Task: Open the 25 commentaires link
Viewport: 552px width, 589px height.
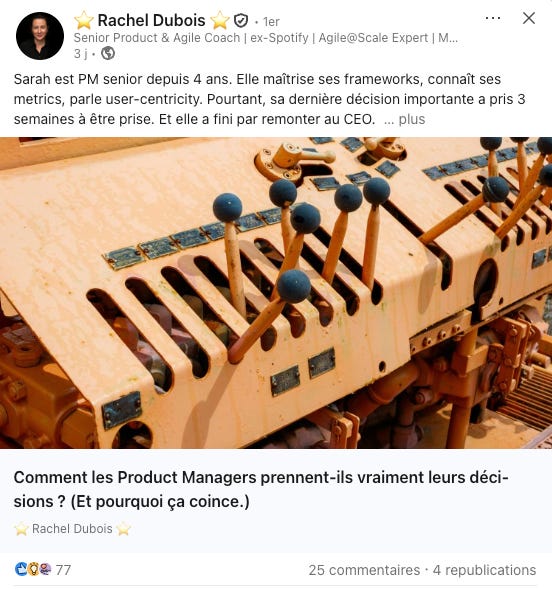Action: coord(364,570)
